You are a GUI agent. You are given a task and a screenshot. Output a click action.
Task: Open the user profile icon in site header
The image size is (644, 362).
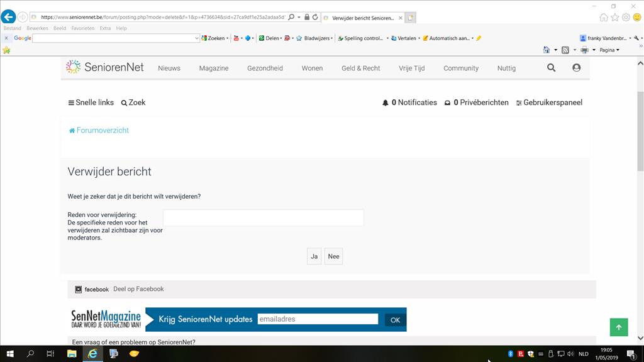(576, 68)
